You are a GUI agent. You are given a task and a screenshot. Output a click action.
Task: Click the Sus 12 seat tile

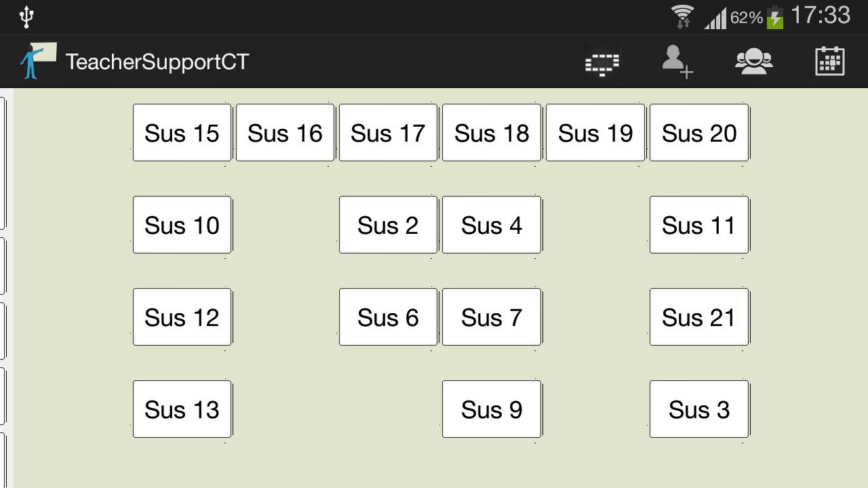[x=181, y=317]
